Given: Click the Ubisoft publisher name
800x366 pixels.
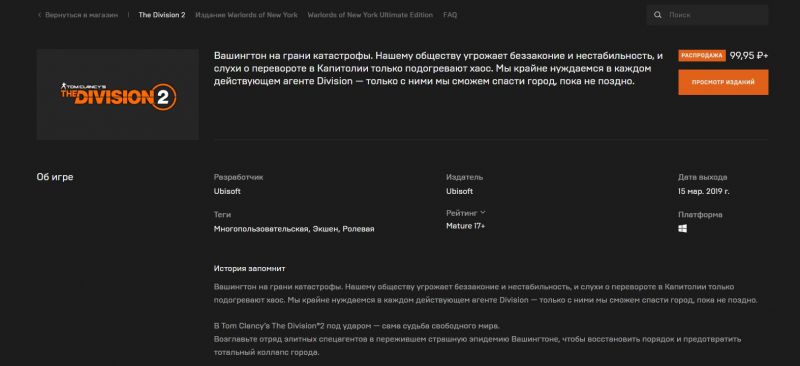Looking at the screenshot, I should point(459,191).
